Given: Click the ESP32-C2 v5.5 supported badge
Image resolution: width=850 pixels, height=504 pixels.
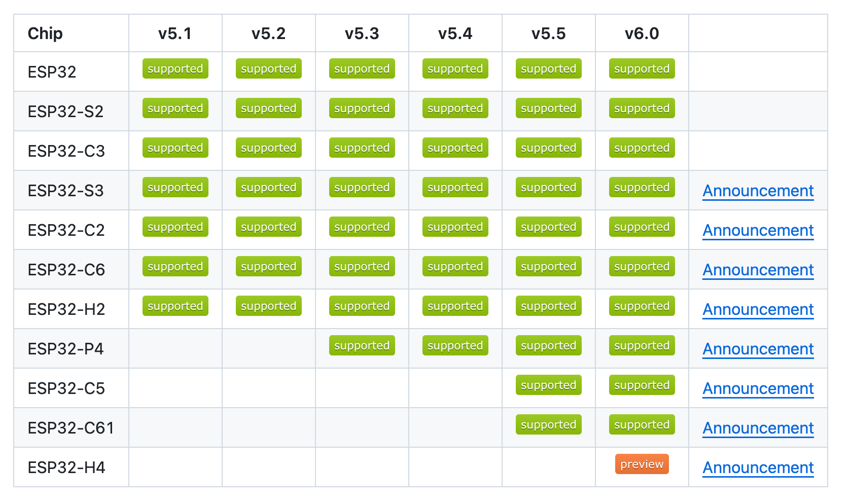Looking at the screenshot, I should pos(549,227).
